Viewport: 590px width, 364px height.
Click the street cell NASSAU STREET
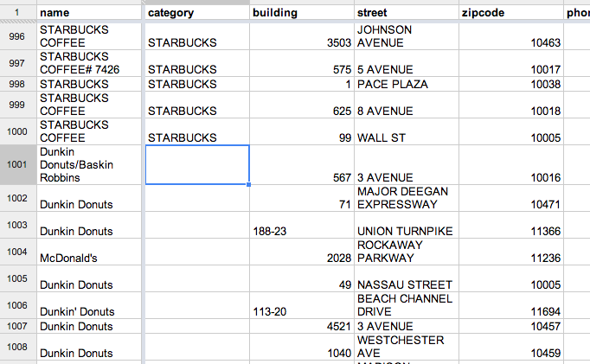coord(407,278)
